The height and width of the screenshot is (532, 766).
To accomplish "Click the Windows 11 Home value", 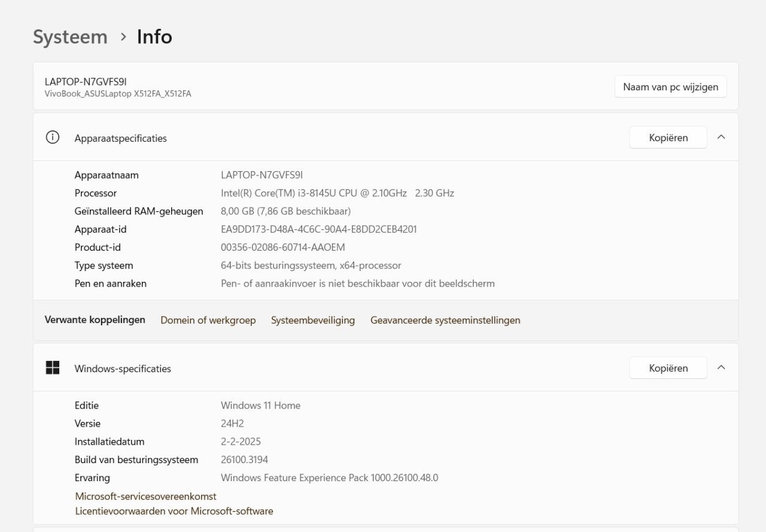I will tap(261, 405).
